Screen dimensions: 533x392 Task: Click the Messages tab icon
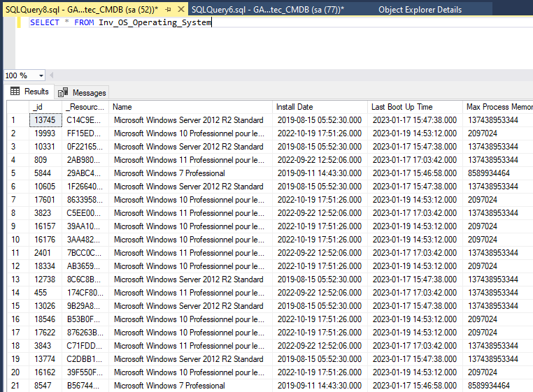click(63, 92)
